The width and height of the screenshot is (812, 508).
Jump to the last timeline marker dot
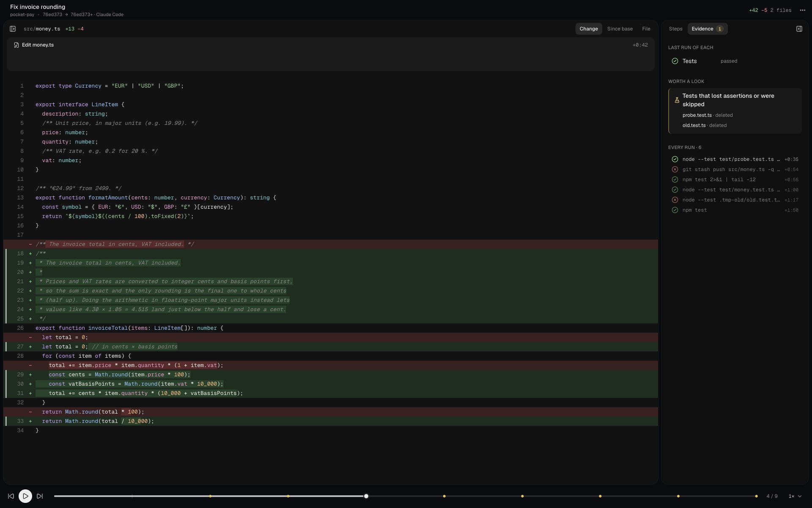[756, 496]
